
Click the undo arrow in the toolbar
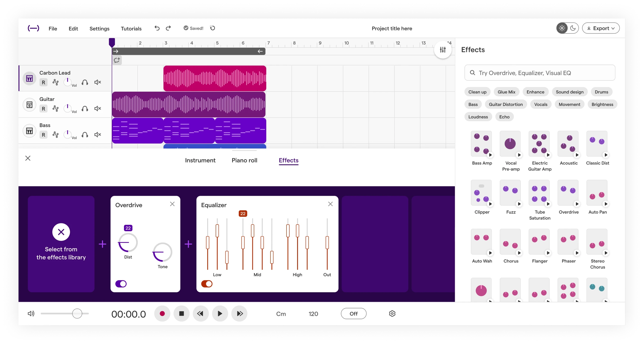point(157,28)
